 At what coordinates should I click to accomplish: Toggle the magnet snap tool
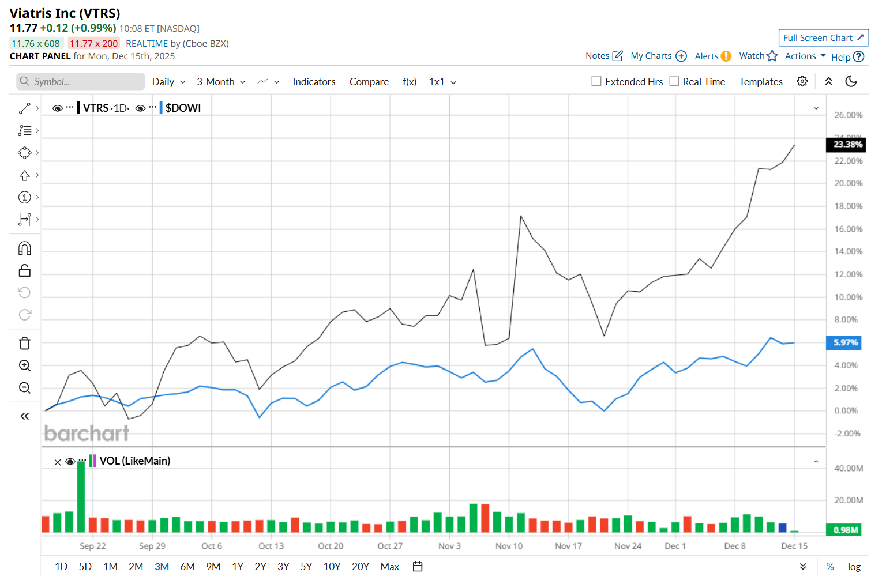point(24,248)
